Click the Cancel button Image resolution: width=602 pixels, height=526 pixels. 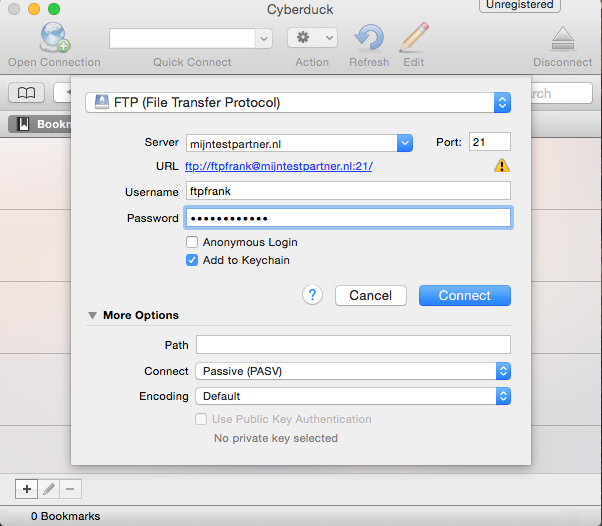[370, 295]
